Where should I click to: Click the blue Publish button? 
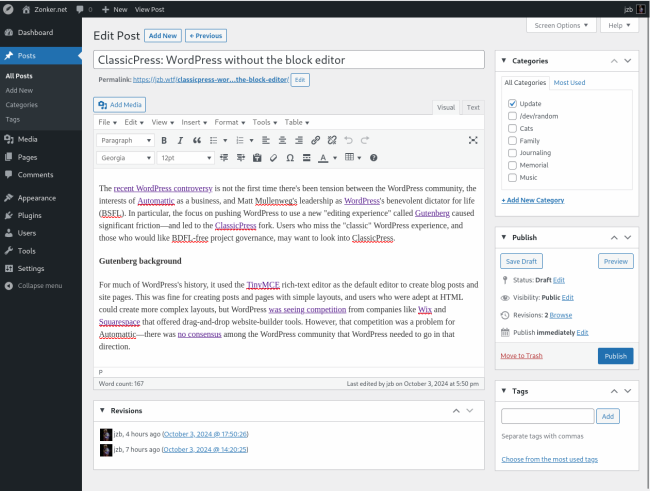615,356
